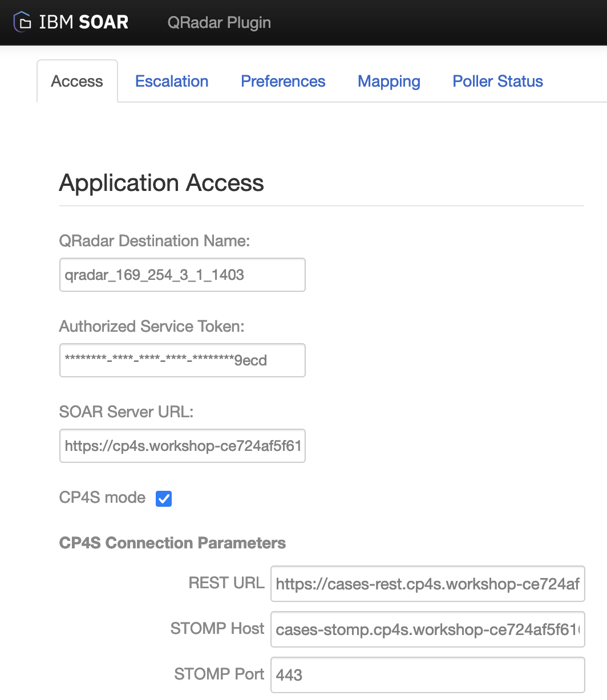This screenshot has height=700, width=607.
Task: Click the REST URL field
Action: (x=427, y=584)
